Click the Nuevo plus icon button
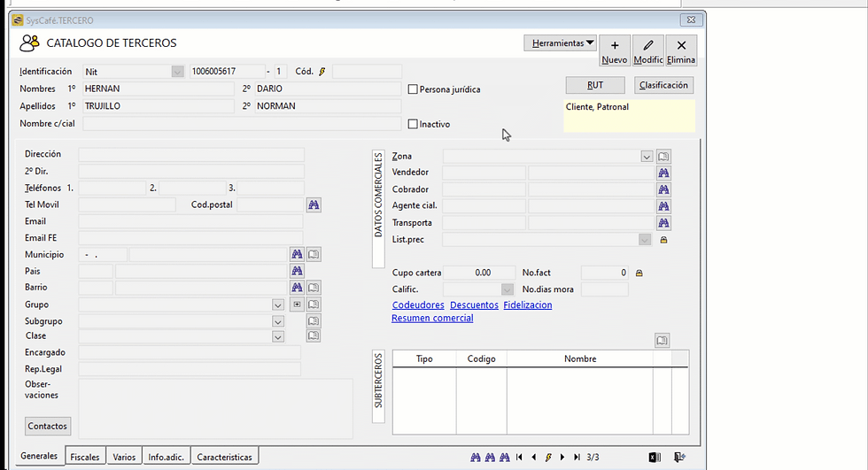The width and height of the screenshot is (868, 470). [x=615, y=50]
